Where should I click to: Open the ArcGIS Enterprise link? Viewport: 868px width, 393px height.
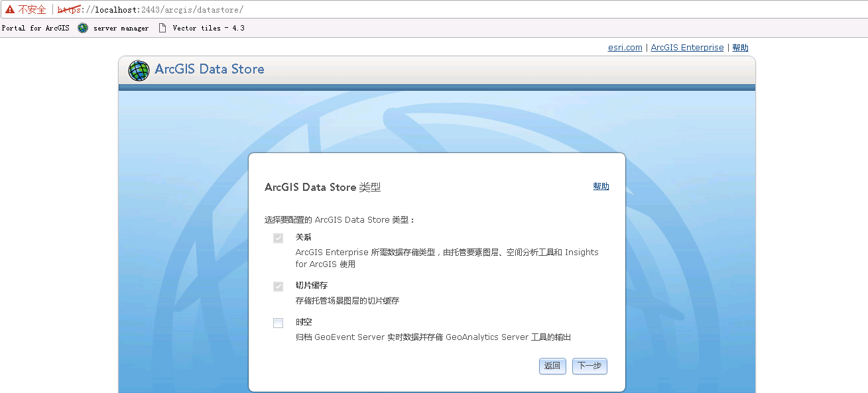687,48
